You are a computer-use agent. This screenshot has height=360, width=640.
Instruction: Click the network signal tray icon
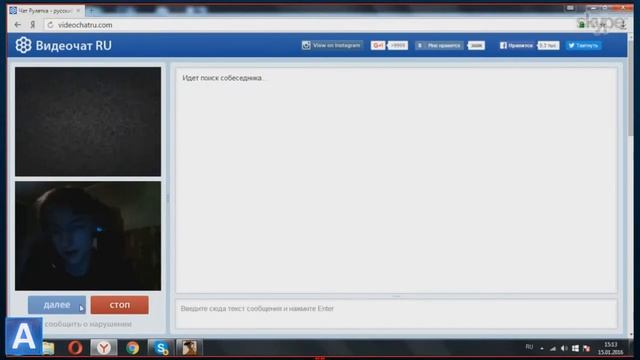(x=553, y=349)
